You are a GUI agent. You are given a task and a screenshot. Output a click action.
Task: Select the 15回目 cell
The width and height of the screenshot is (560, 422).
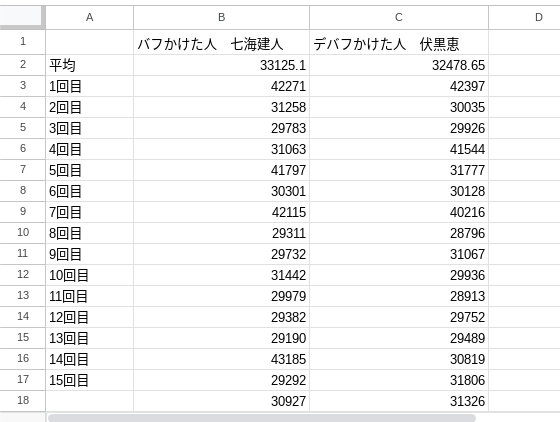pyautogui.click(x=89, y=380)
